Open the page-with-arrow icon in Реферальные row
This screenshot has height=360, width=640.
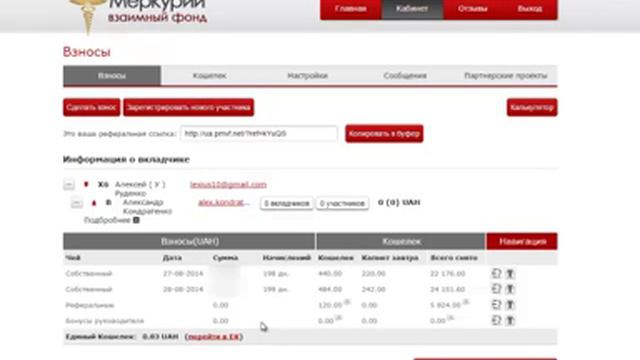point(496,304)
